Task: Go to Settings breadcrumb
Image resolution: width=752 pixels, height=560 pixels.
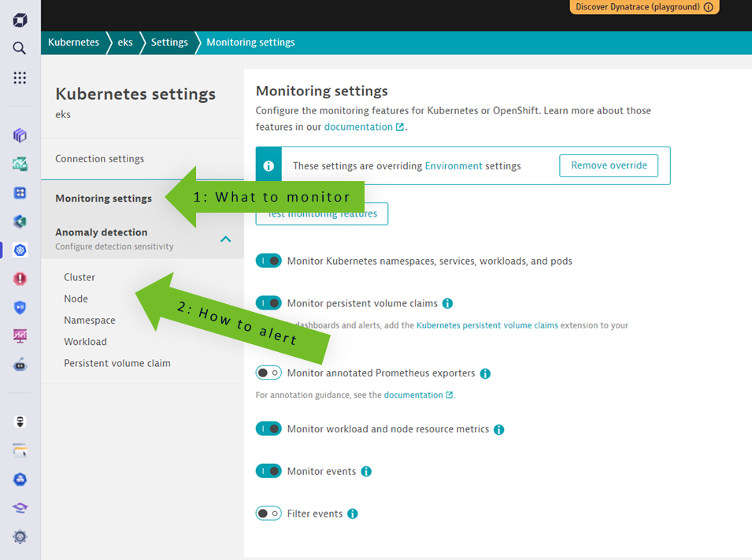Action: pyautogui.click(x=169, y=43)
